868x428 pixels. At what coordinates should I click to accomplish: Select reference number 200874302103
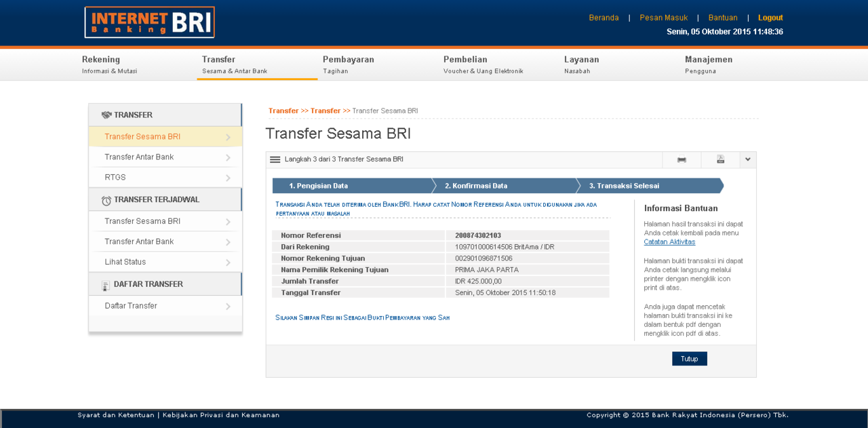click(x=478, y=235)
